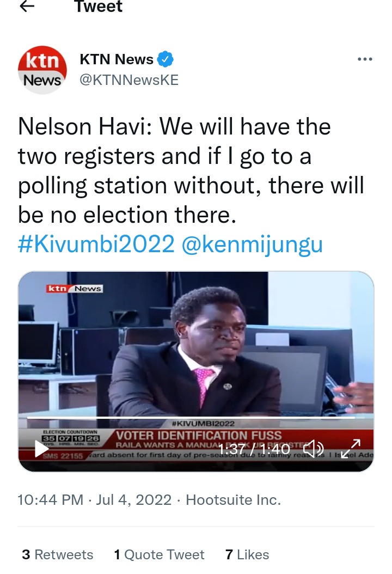Screen dimensions: 392x574
Task: Open the 10:44 PM · Jul 4, 2022 timestamp
Action: (x=94, y=500)
